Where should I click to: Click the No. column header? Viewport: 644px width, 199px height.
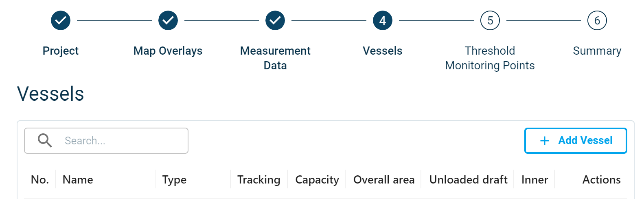[40, 179]
